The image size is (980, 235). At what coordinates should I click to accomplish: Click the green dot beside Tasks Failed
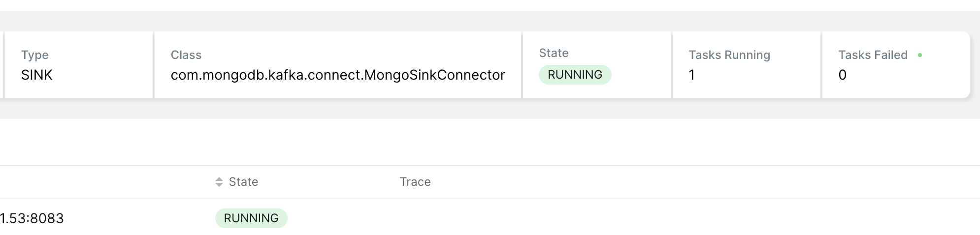tap(920, 55)
